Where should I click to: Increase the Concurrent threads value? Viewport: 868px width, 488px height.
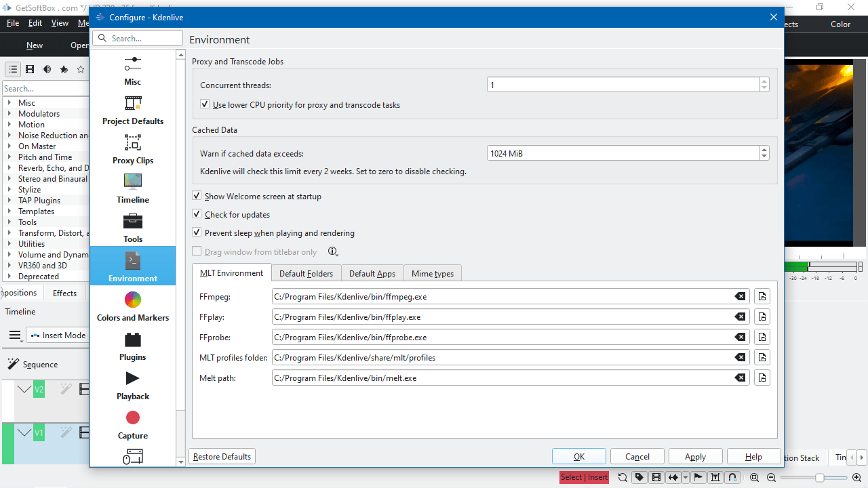tap(764, 81)
